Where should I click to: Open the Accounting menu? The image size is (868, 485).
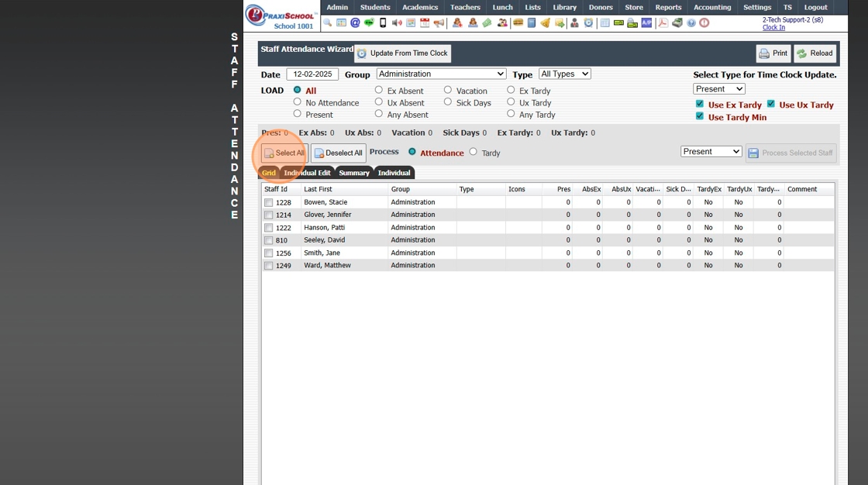coord(712,7)
